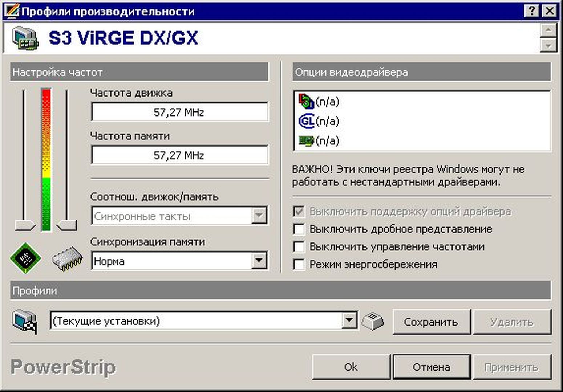The image size is (563, 392).
Task: Click the 'Применить' button
Action: [x=512, y=367]
